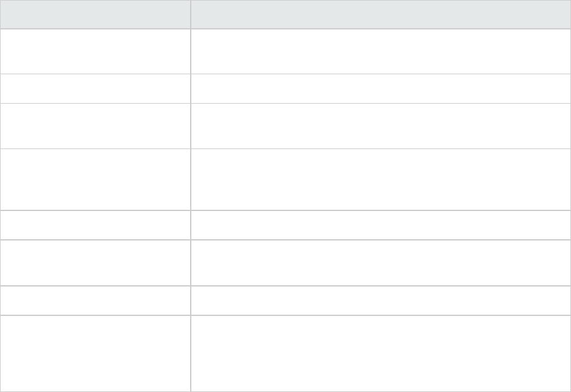
Task: Click the fourth body row's left cell
Action: point(95,179)
